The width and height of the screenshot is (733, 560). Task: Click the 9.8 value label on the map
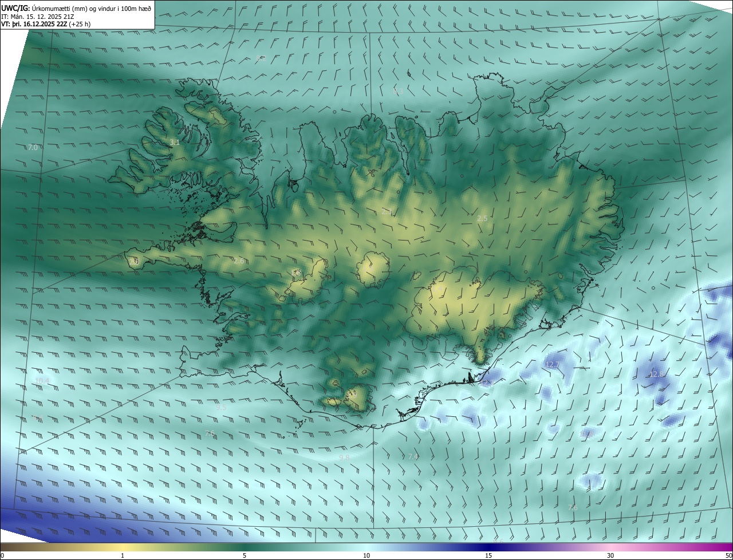coord(344,458)
